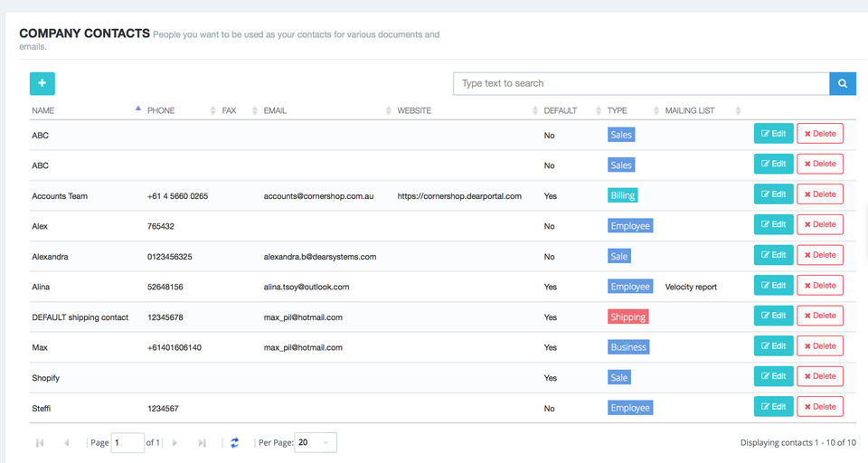Click the refresh icon in pagination bar
The image size is (868, 463).
[234, 442]
